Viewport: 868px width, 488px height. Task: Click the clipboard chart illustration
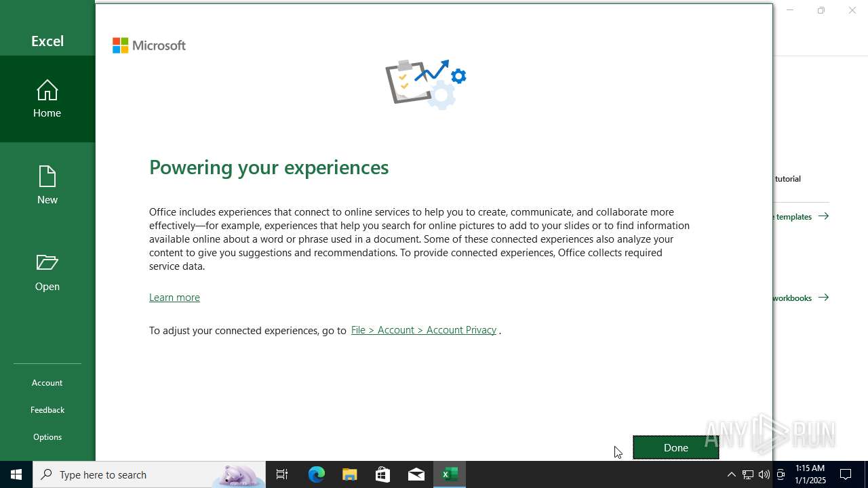[426, 84]
